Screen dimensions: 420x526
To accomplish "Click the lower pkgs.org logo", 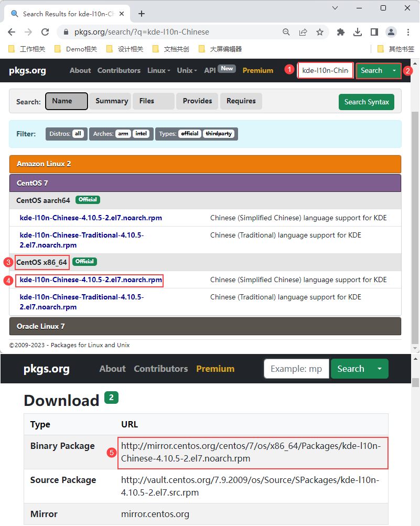I will click(x=46, y=369).
